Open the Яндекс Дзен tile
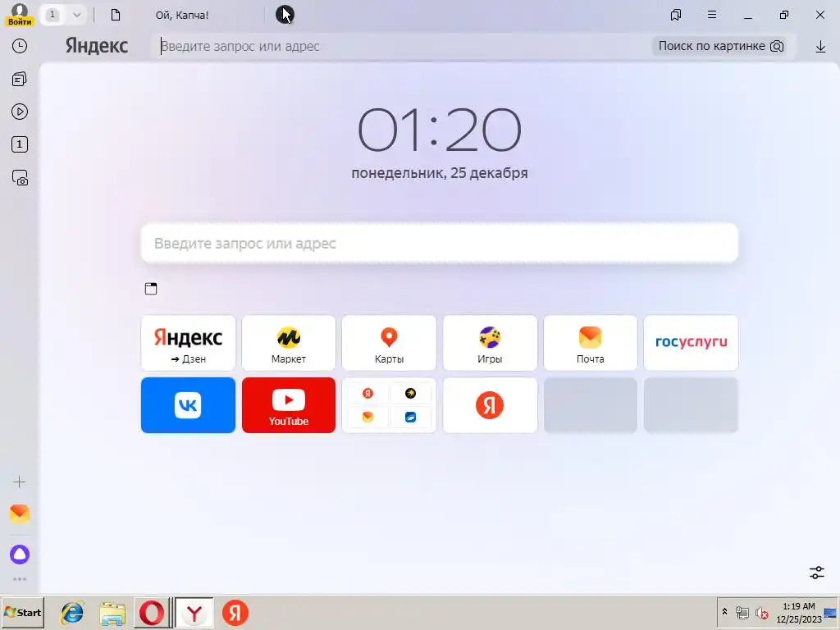 (x=188, y=343)
